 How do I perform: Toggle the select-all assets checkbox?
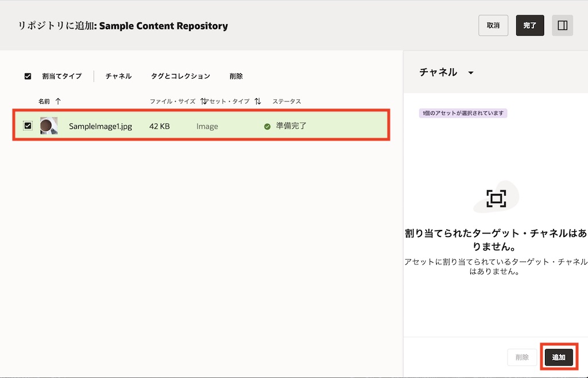[x=28, y=76]
